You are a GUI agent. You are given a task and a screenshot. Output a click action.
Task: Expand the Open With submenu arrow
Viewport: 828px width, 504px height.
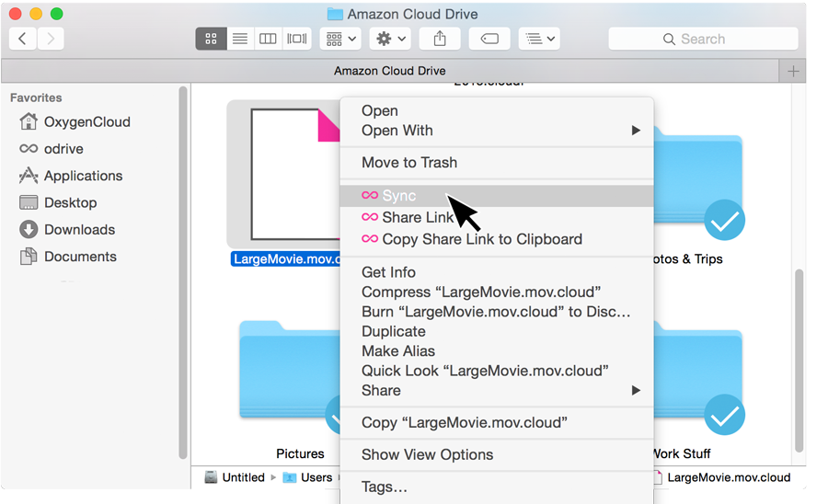coord(636,131)
